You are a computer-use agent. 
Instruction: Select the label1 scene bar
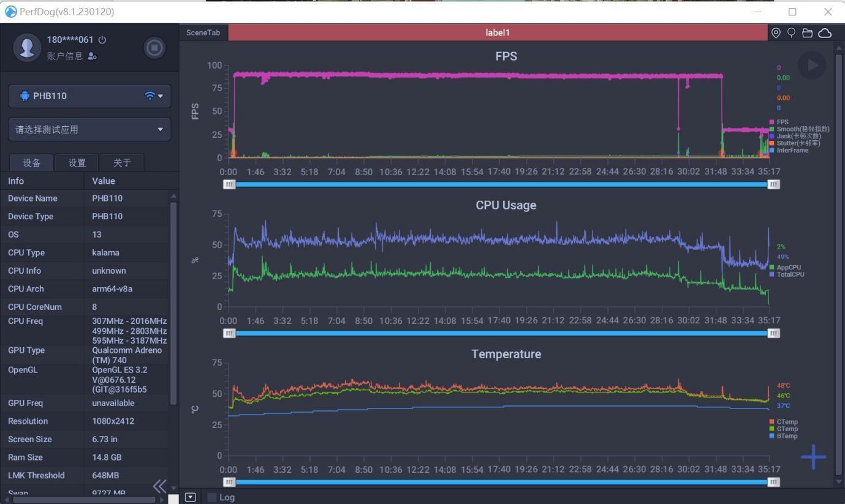click(498, 32)
